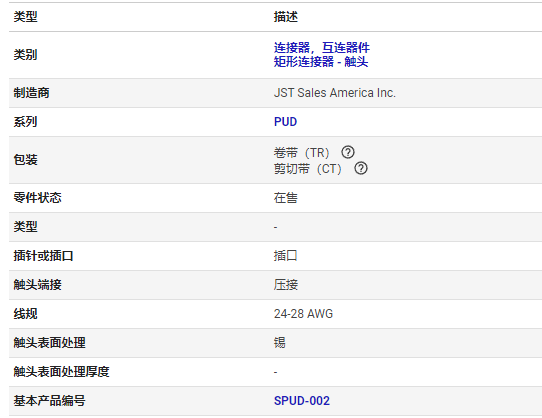This screenshot has width=542, height=418.
Task: Open the 连接器，互连器件 category link
Action: click(x=321, y=47)
